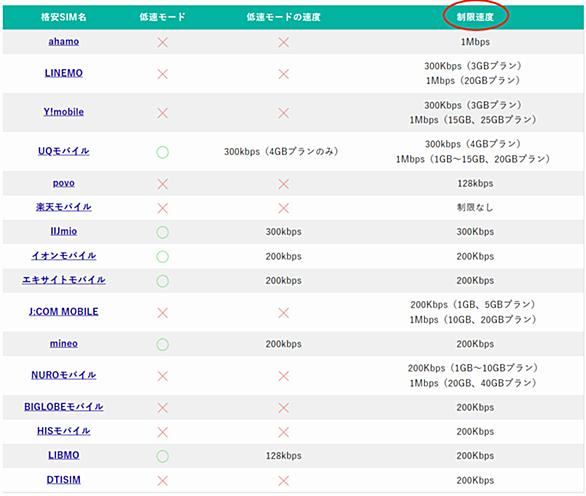586x496 pixels.
Task: Click the low-speed mode cross icon for 楽天モバイル
Action: (162, 208)
